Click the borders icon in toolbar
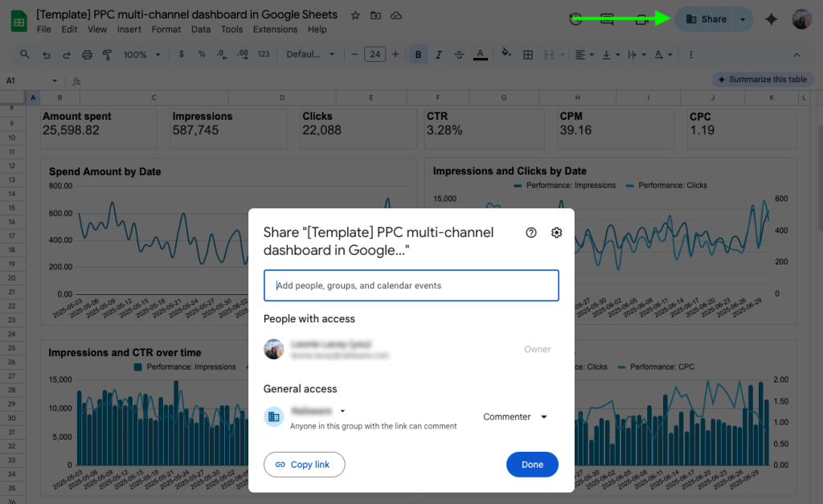 (x=528, y=55)
